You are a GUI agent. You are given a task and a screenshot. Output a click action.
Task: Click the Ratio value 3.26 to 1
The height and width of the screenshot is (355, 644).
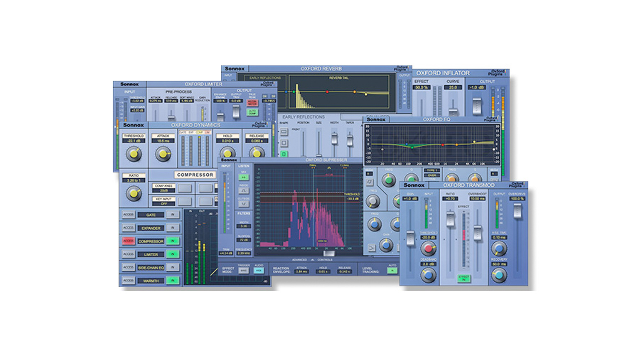pos(133,180)
